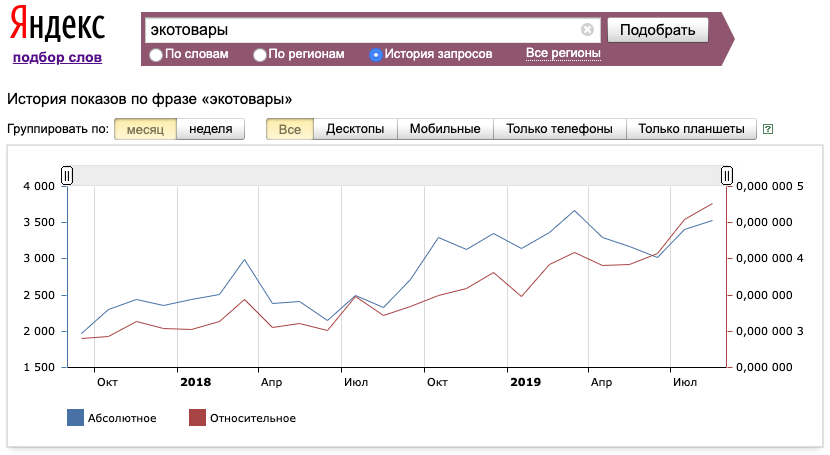Switch to the Только телефоны filter
Image resolution: width=830 pixels, height=455 pixels.
560,129
